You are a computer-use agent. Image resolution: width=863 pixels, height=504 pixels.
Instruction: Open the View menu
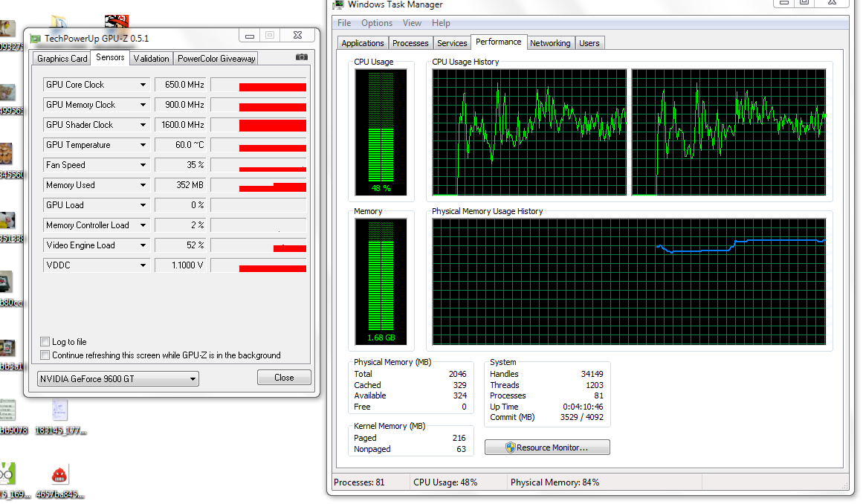point(412,23)
